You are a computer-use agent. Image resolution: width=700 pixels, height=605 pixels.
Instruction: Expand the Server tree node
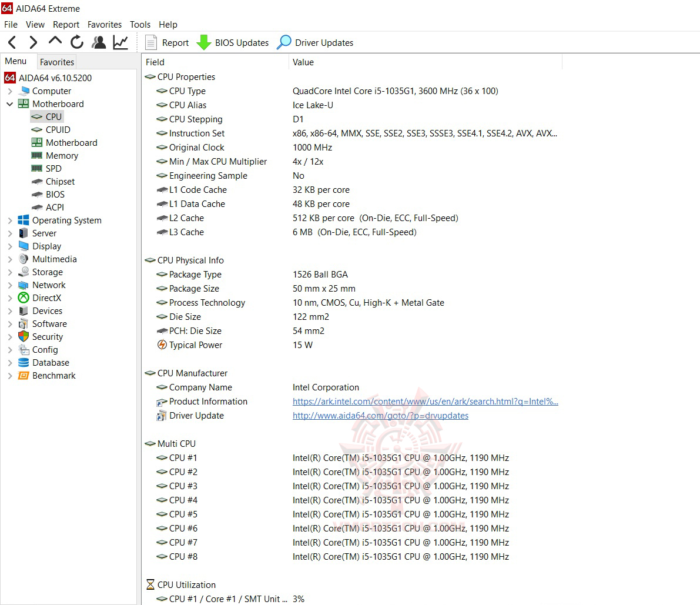coord(10,233)
